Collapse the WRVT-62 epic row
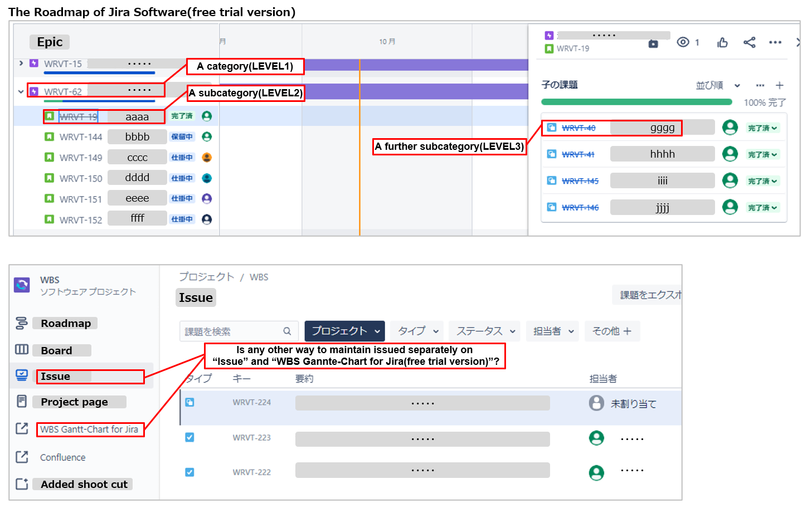The height and width of the screenshot is (508, 812). (21, 91)
